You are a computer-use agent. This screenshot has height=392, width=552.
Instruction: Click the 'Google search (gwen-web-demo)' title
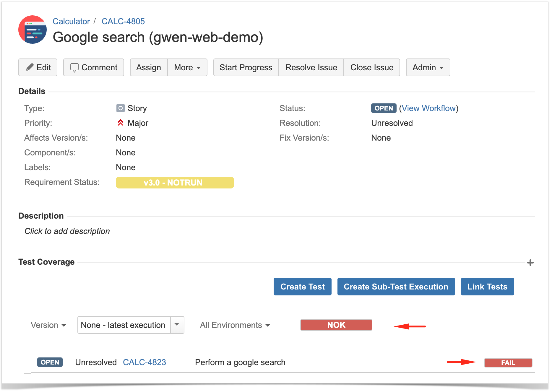click(158, 37)
